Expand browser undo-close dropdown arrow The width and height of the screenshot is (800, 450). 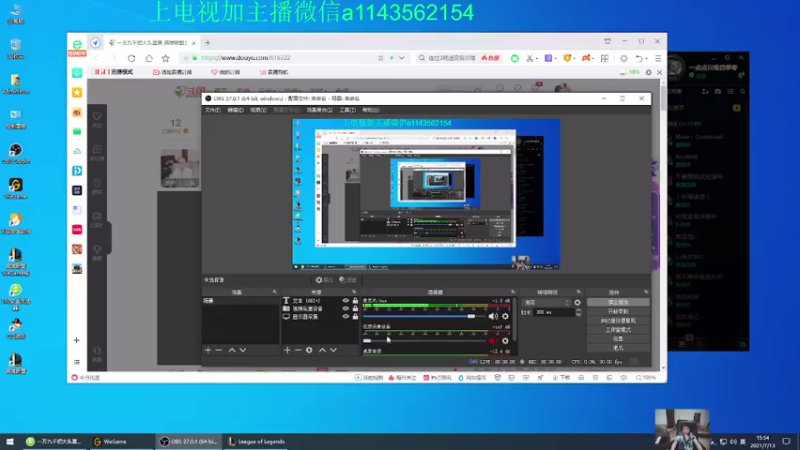[x=647, y=59]
